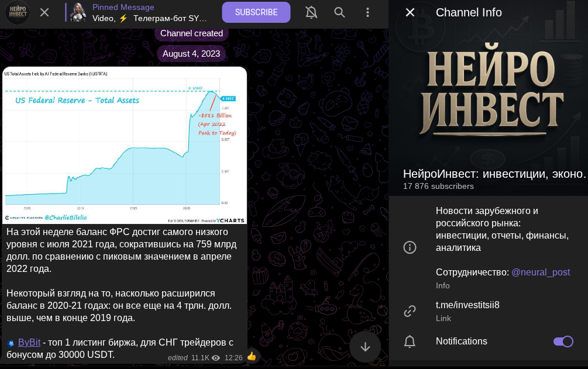Viewport: 588px width, 369px height.
Task: Click the '17 876 subscribers' count
Action: [x=438, y=187]
